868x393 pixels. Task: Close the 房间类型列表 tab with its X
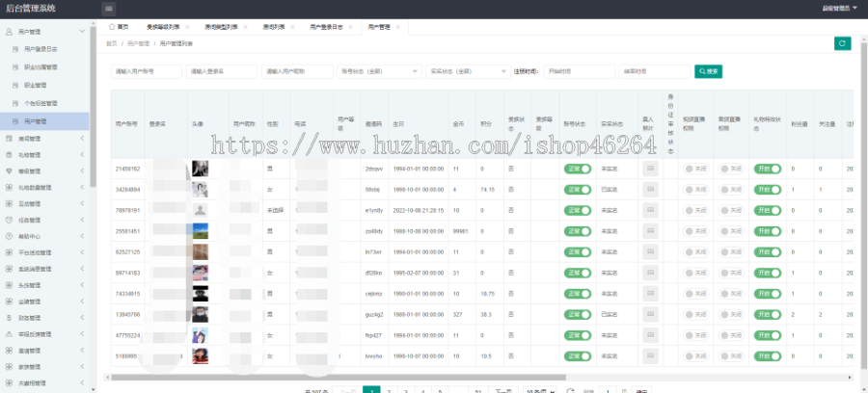245,27
